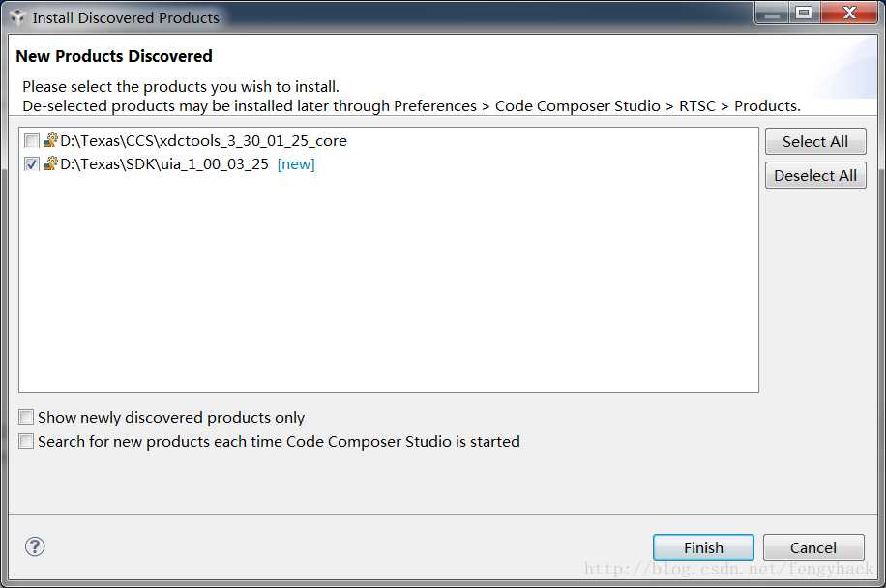886x588 pixels.
Task: Enable search for new products at startup
Action: coord(26,441)
